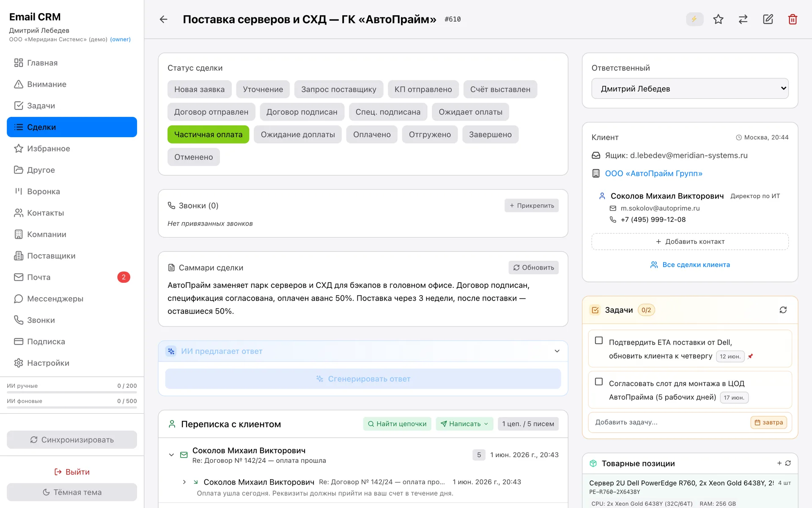Viewport: 812px width, 508px height.
Task: Click pin icon on the Dell ETA task
Action: coord(750,356)
